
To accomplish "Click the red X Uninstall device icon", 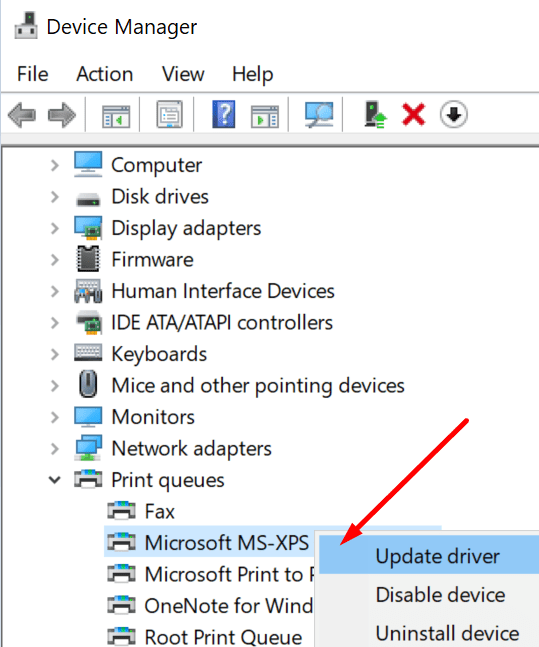I will [x=414, y=115].
